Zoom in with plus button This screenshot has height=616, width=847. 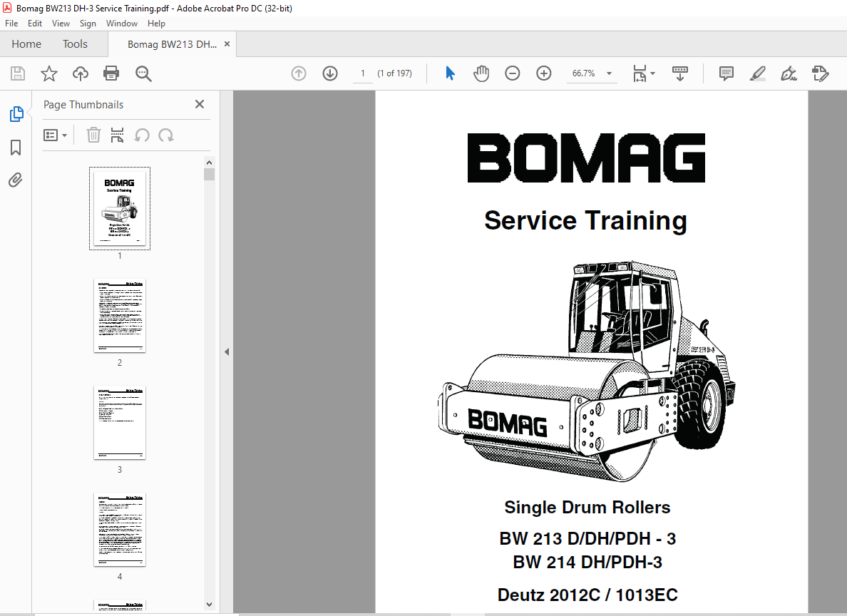point(543,73)
